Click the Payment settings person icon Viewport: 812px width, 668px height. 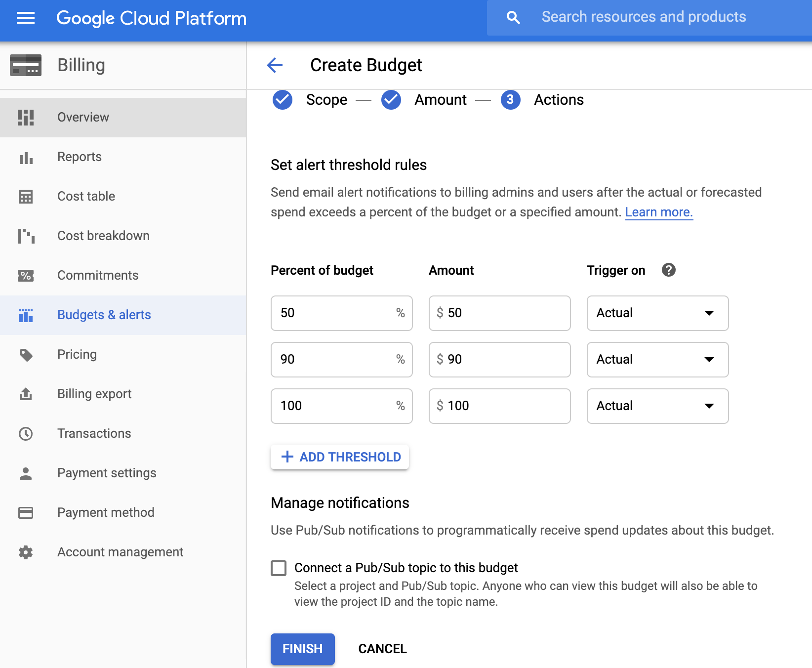(x=26, y=473)
